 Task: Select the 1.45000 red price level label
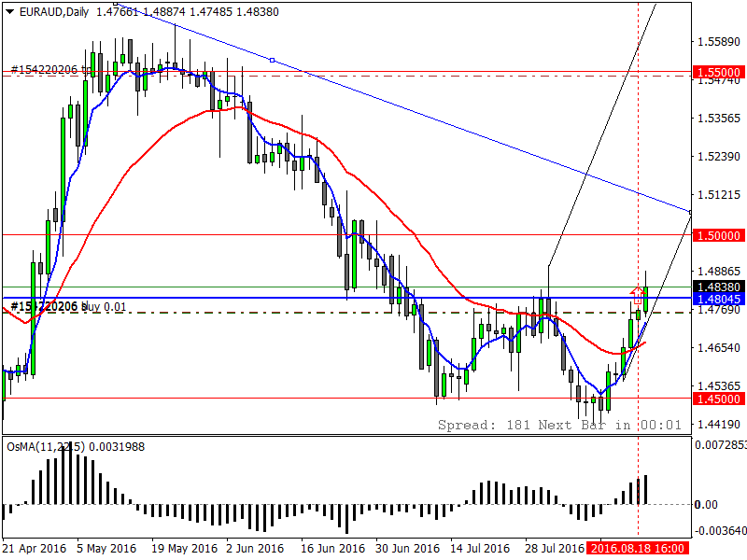pyautogui.click(x=719, y=399)
